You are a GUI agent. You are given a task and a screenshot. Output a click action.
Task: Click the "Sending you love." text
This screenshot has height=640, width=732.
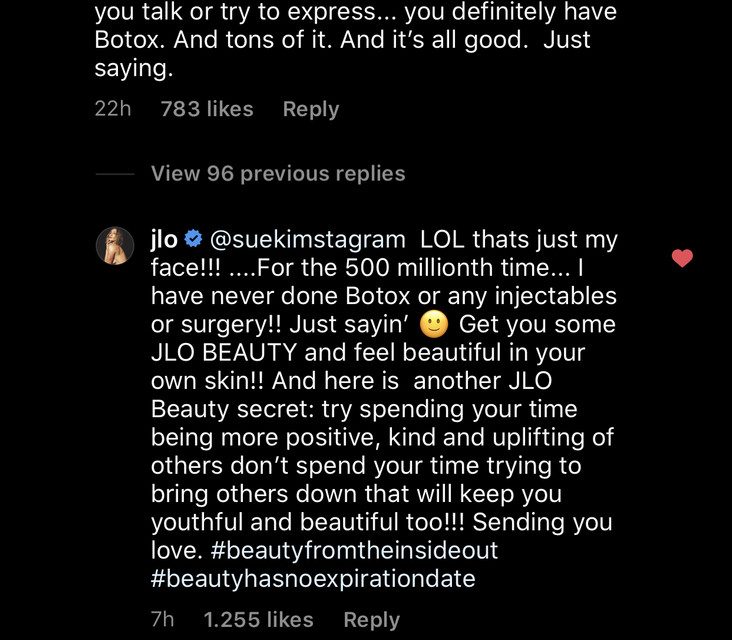pos(380,536)
